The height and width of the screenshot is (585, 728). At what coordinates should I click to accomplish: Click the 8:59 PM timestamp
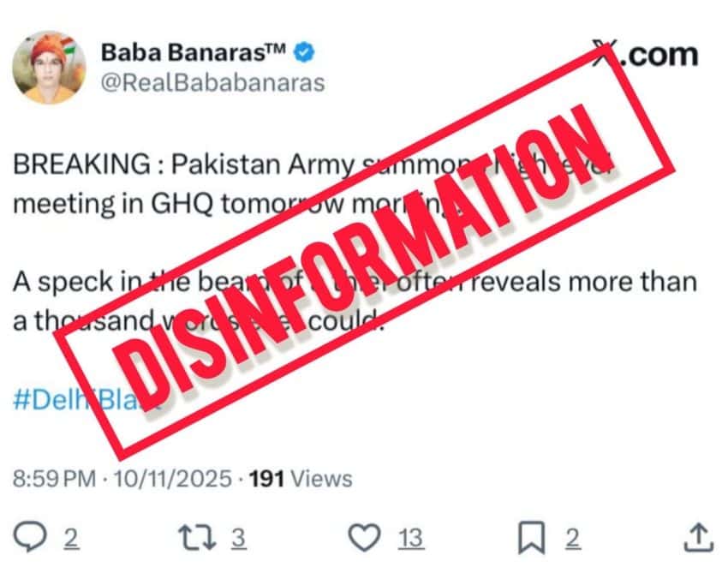point(54,479)
